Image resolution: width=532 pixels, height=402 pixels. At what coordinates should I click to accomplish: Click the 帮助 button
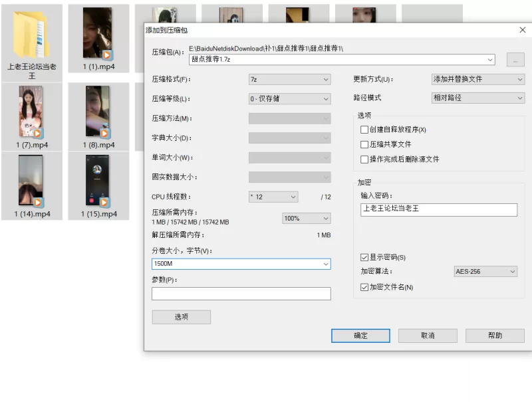coord(495,336)
